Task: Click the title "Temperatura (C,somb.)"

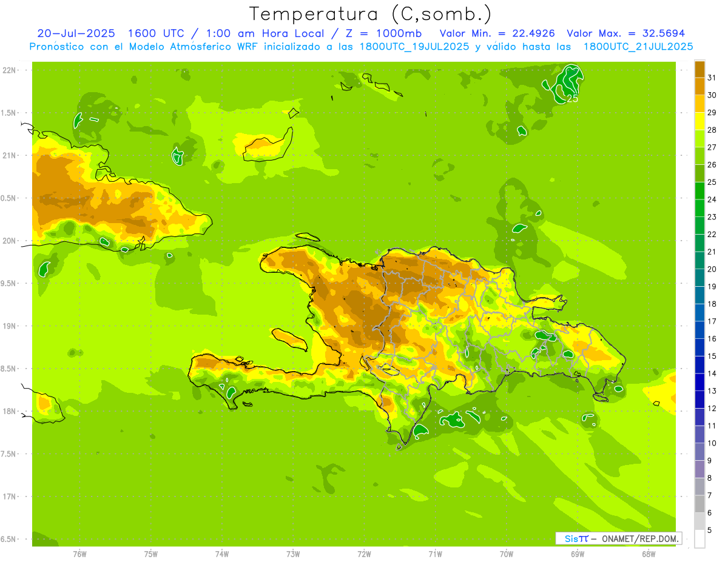Action: (x=371, y=14)
